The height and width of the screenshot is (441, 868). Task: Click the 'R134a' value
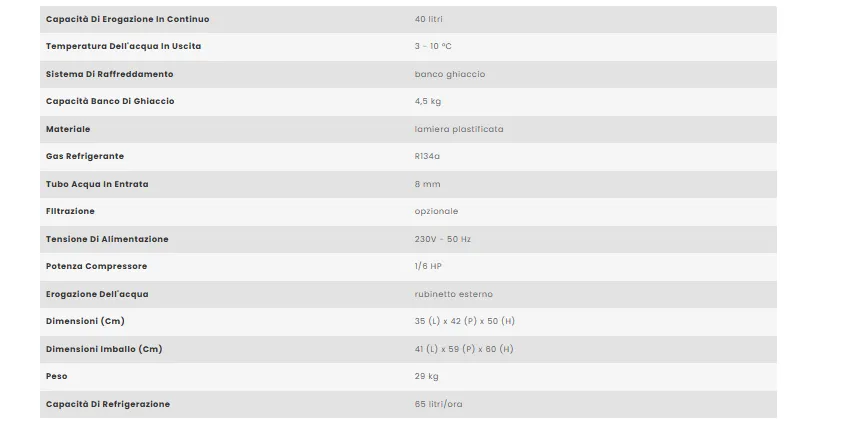(x=426, y=157)
